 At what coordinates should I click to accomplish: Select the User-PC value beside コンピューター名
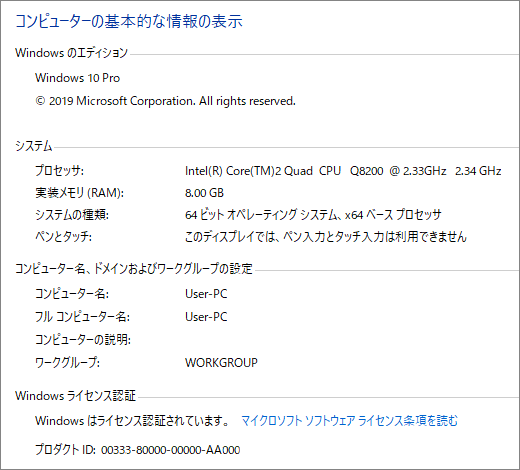click(206, 294)
